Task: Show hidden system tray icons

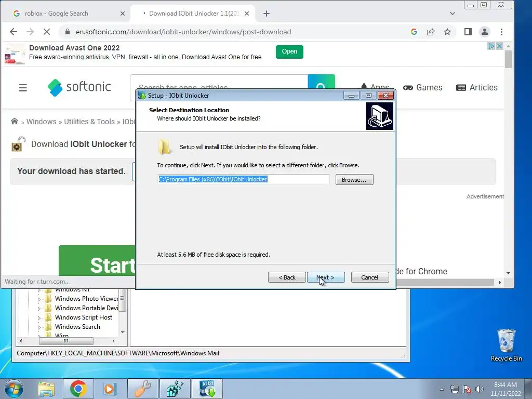Action: (442, 389)
